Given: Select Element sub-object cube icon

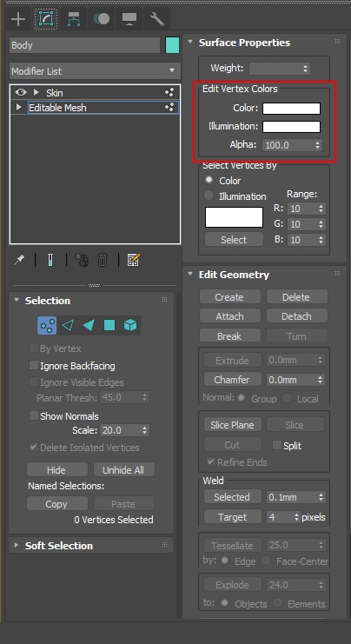Looking at the screenshot, I should [x=130, y=326].
